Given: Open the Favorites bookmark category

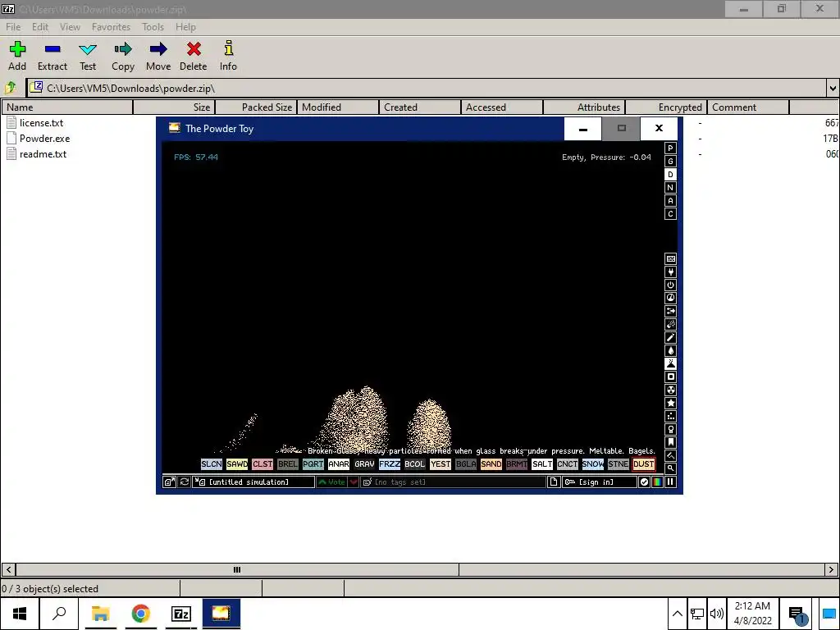Looking at the screenshot, I should pos(670,442).
